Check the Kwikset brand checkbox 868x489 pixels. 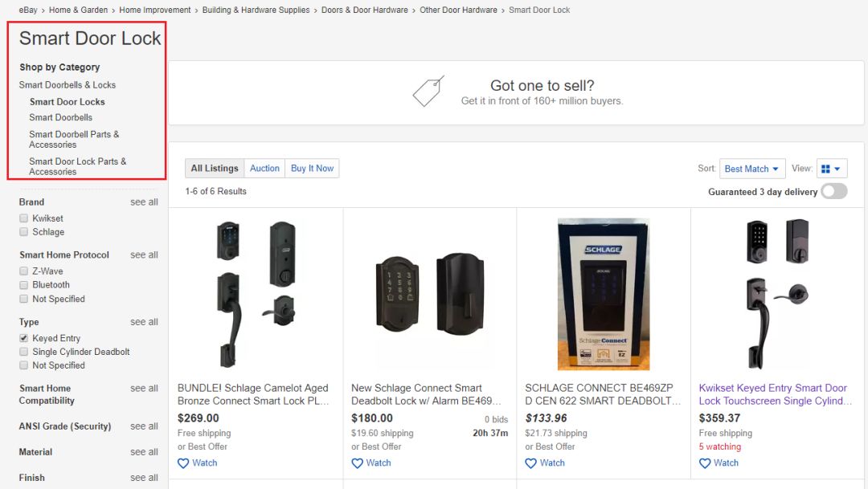click(x=24, y=218)
